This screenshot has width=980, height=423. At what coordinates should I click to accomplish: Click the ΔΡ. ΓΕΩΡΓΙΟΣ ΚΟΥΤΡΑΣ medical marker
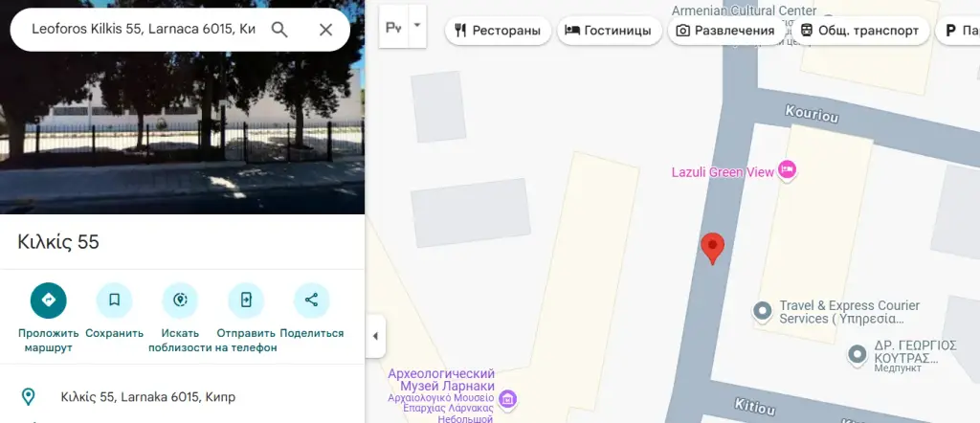coord(857,354)
